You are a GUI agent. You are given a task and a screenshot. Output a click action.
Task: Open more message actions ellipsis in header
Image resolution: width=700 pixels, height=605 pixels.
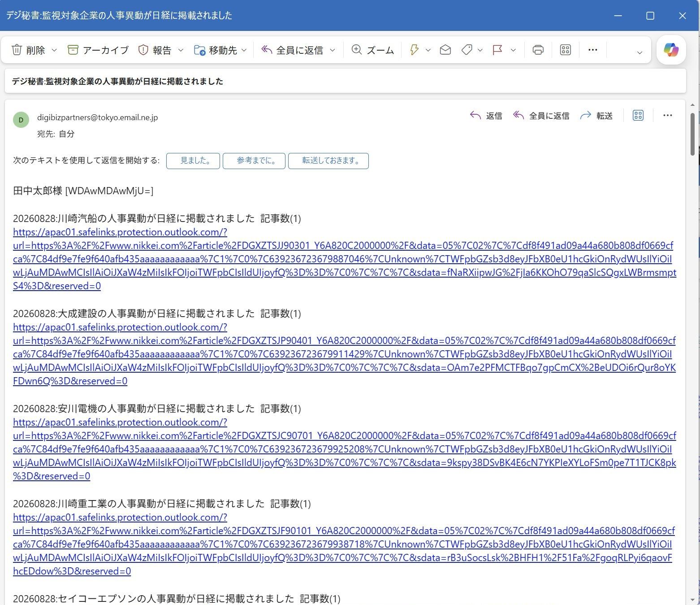pos(668,116)
